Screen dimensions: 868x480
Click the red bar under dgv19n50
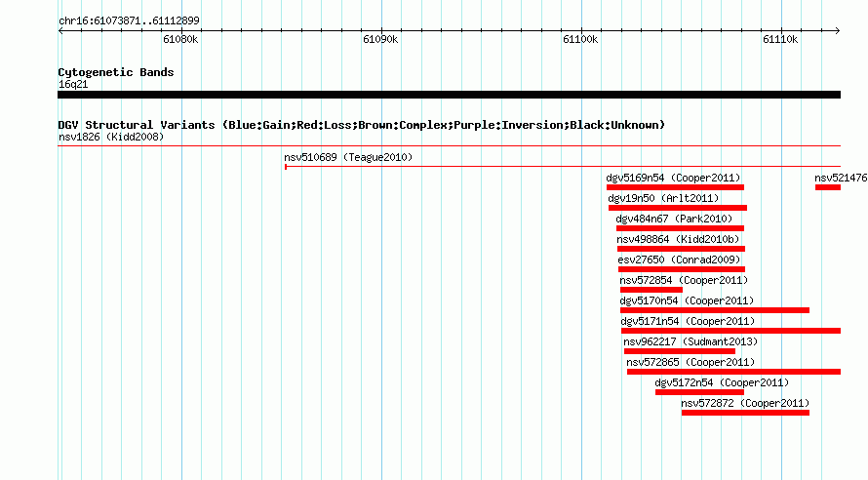(678, 208)
